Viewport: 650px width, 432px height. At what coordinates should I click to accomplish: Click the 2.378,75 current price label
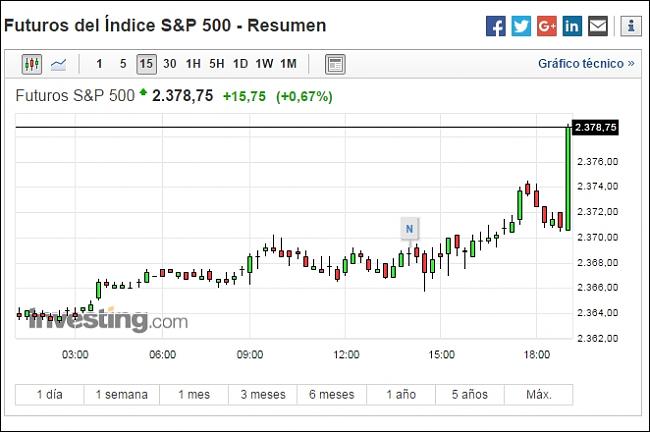pos(596,127)
